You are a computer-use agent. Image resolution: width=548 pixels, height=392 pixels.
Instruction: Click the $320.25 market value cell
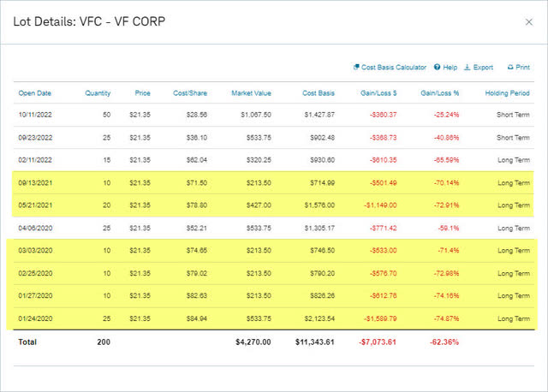259,160
